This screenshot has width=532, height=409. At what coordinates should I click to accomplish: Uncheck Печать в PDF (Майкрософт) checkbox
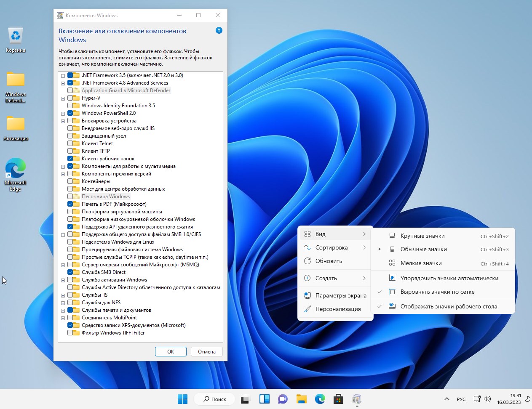[70, 204]
